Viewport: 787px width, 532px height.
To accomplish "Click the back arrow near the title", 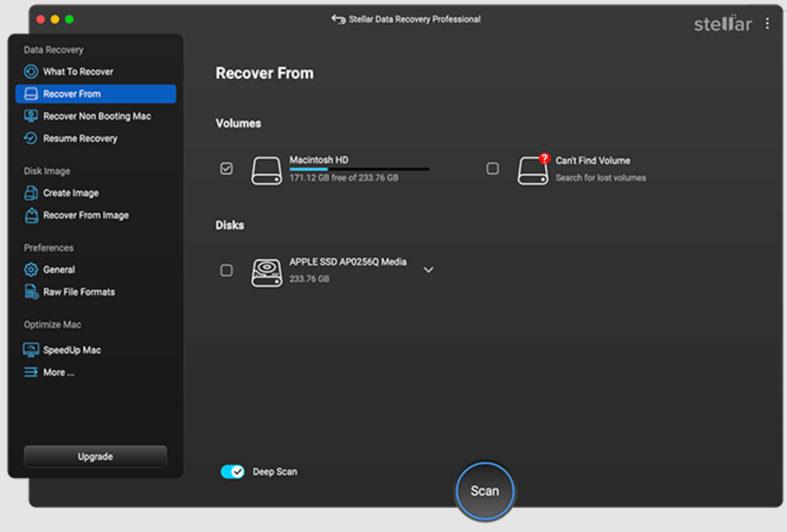I will coord(337,19).
